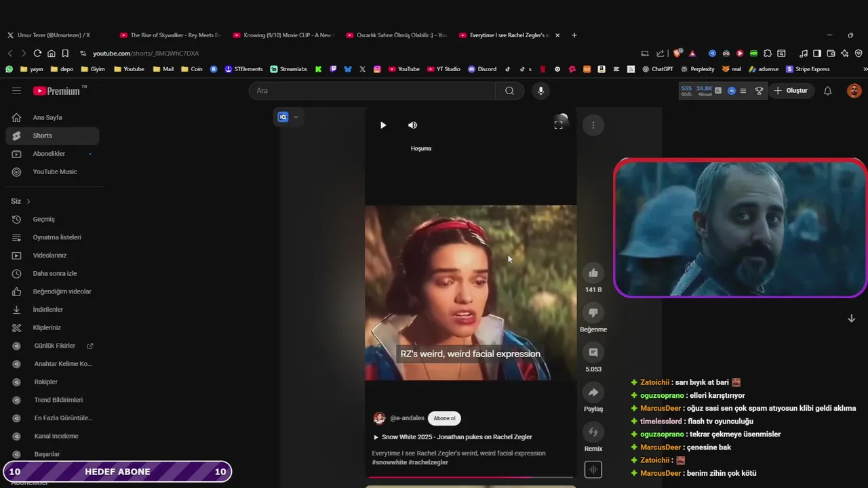Screen dimensions: 868x488
Task: Open Kanal İnceleme
Action: (52, 436)
